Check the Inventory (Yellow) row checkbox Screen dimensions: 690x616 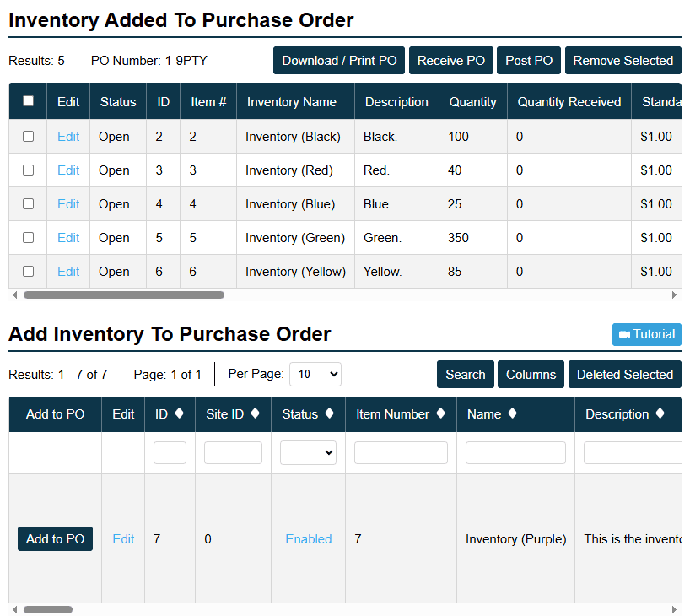click(x=28, y=271)
